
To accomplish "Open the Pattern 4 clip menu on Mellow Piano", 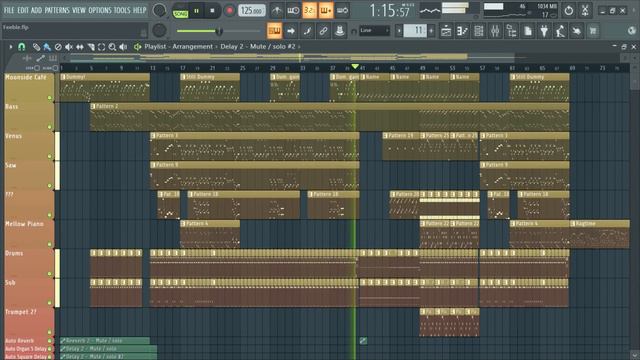I will pyautogui.click(x=183, y=224).
